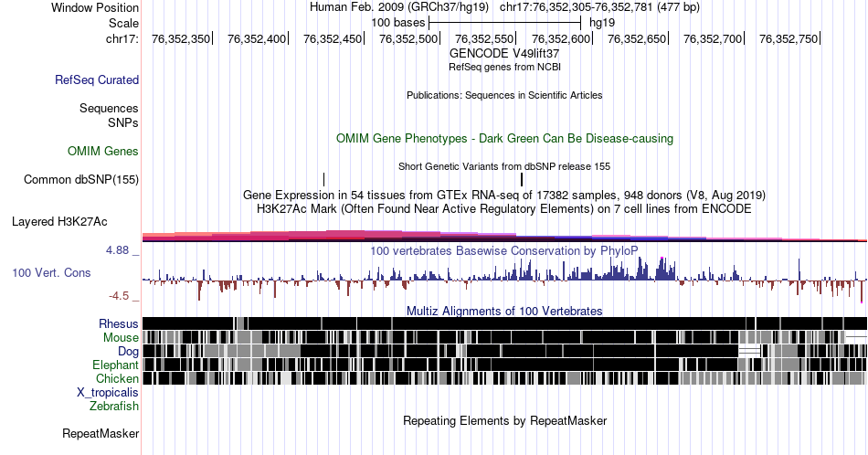This screenshot has width=868, height=455.
Task: Click the GTEx Gene Expression track title
Action: point(504,195)
